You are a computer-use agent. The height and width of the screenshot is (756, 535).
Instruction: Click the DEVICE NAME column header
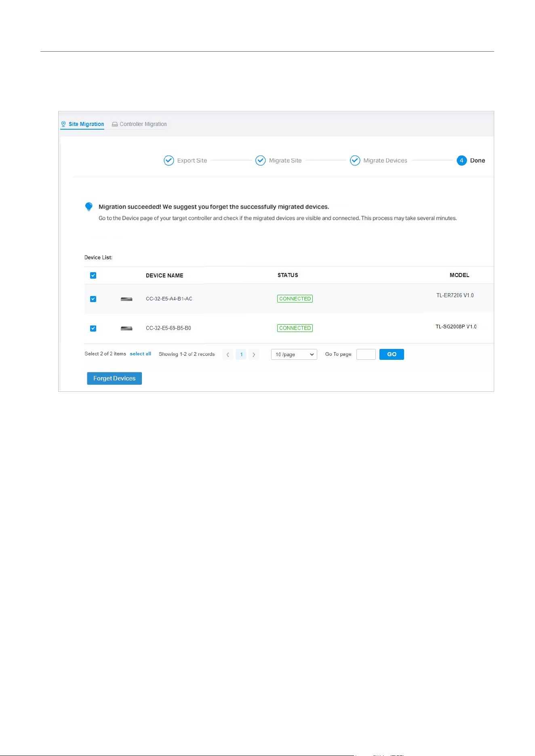coord(164,275)
